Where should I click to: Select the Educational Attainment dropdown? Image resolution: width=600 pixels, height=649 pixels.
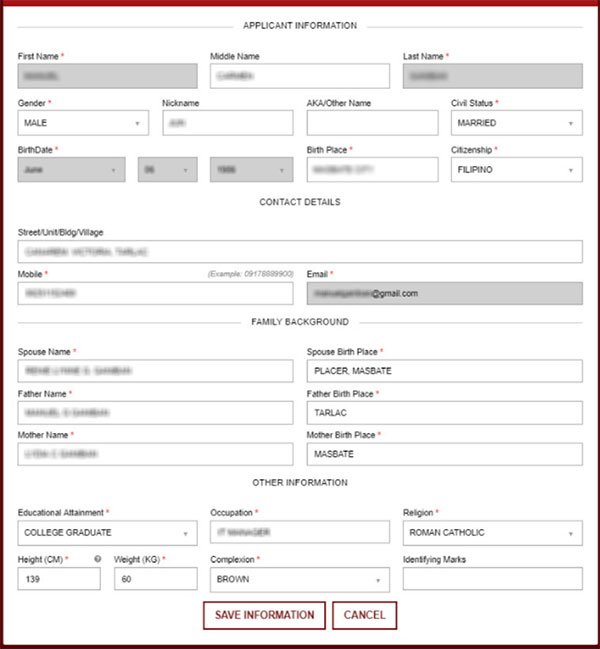click(108, 533)
